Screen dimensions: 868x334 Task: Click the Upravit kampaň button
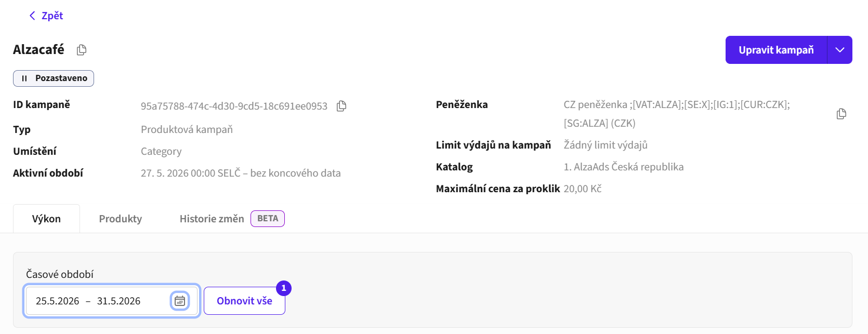(776, 50)
